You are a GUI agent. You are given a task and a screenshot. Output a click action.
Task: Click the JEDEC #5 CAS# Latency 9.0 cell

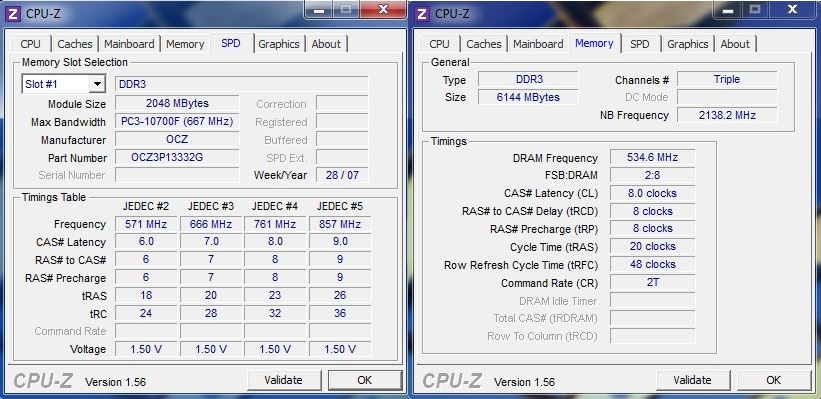340,241
